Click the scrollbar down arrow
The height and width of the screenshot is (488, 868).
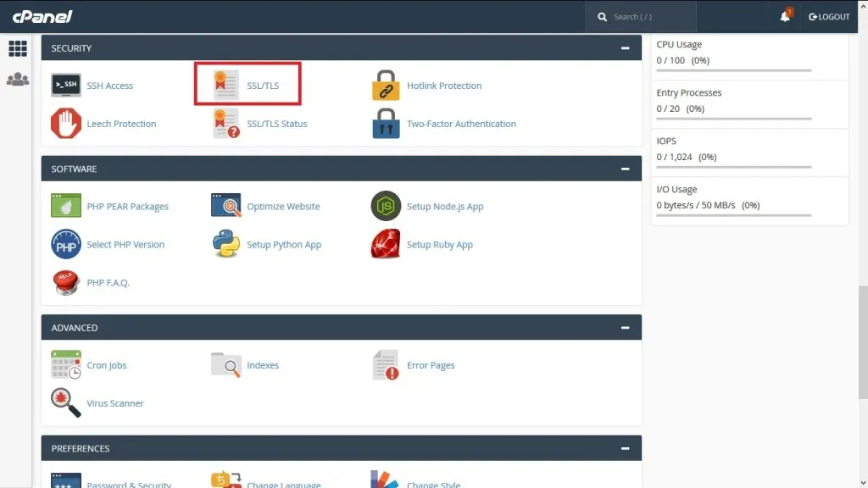863,483
